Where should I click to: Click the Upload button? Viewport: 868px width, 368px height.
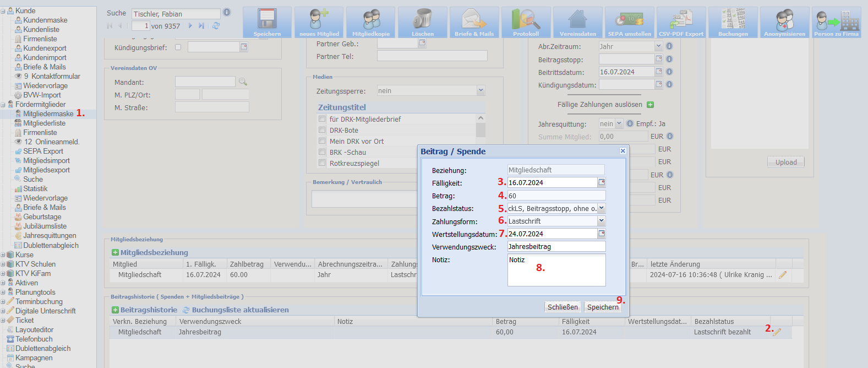786,162
